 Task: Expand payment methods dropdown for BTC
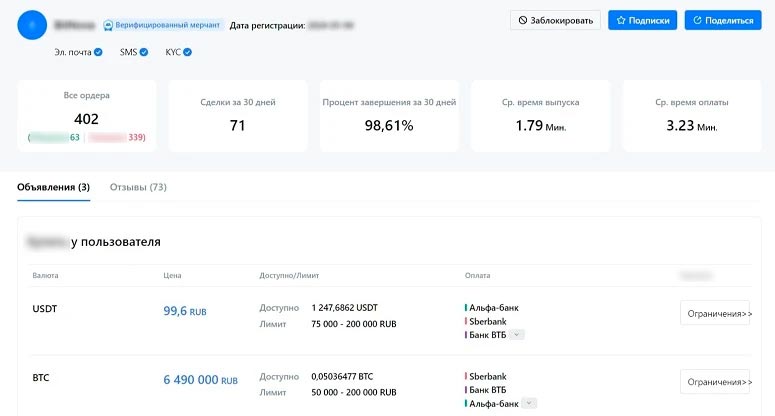click(x=529, y=403)
